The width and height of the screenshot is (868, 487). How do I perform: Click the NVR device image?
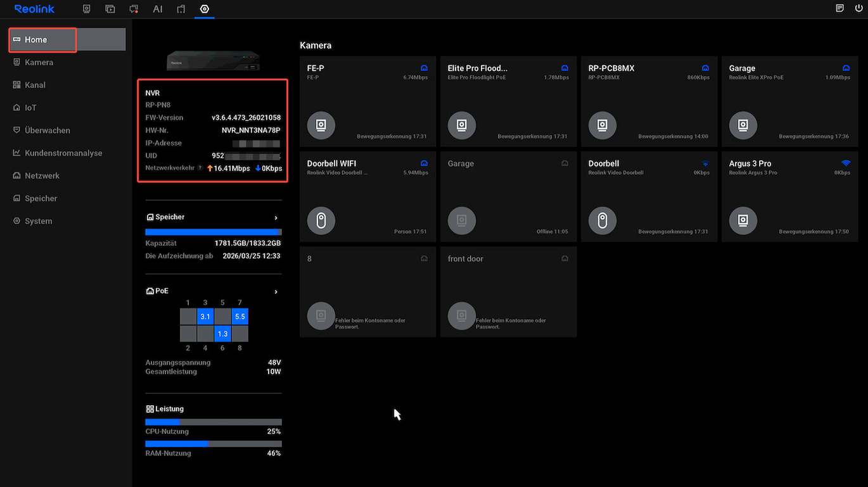(214, 61)
